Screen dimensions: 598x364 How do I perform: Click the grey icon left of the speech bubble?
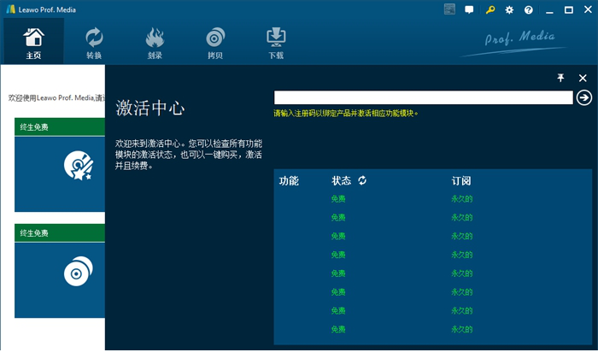click(449, 9)
